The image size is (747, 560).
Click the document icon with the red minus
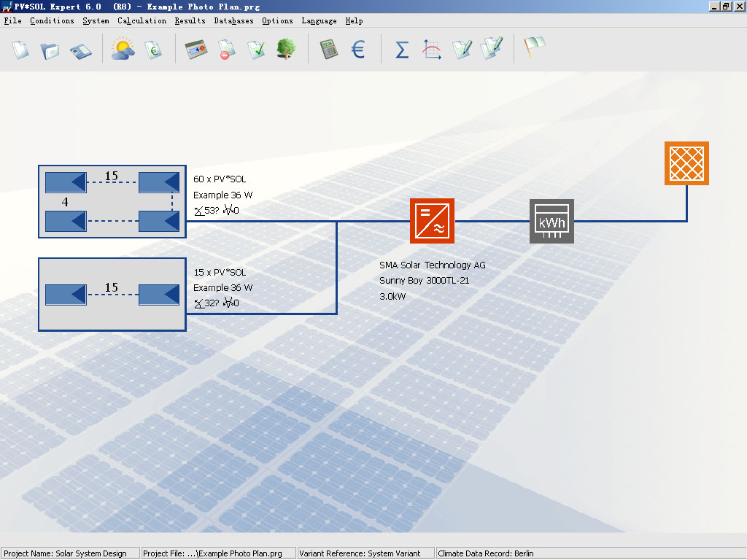click(x=226, y=50)
